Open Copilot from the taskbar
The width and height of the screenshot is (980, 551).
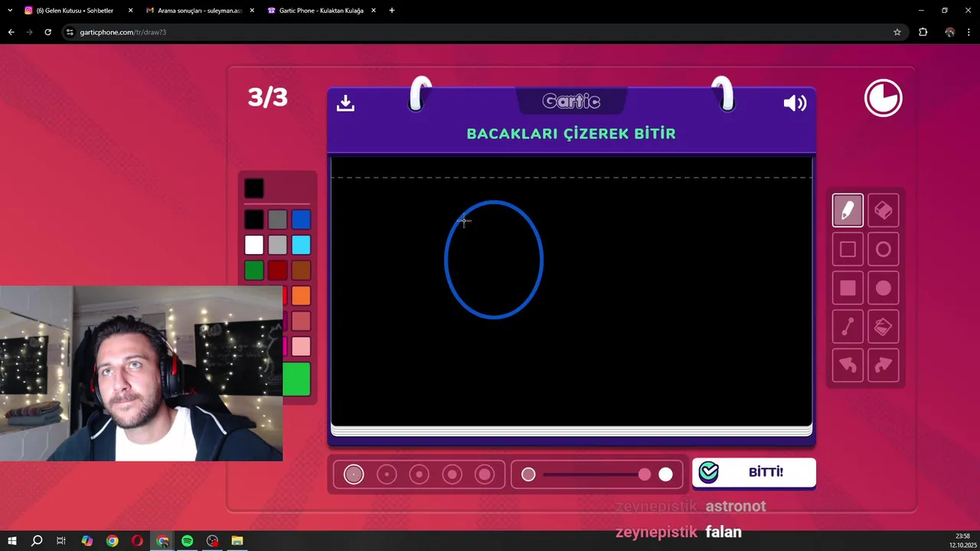point(87,541)
